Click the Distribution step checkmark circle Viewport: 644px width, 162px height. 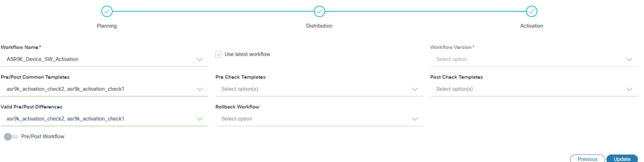[319, 11]
